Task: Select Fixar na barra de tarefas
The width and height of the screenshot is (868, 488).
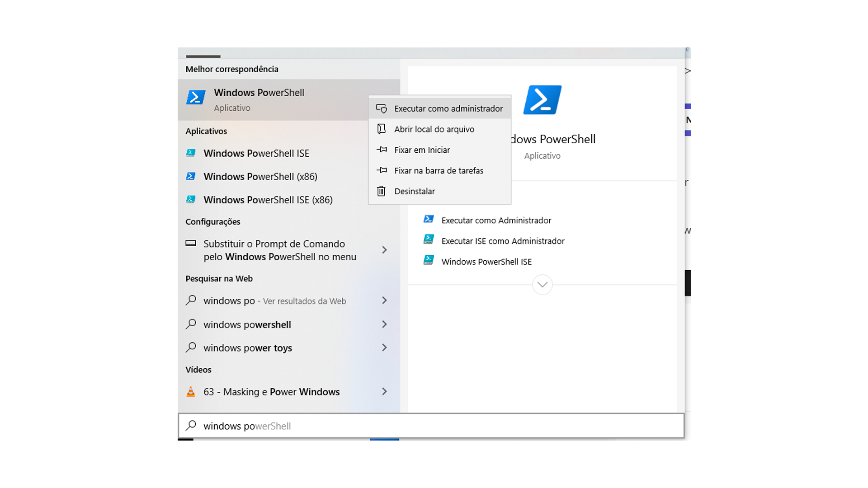Action: tap(439, 171)
